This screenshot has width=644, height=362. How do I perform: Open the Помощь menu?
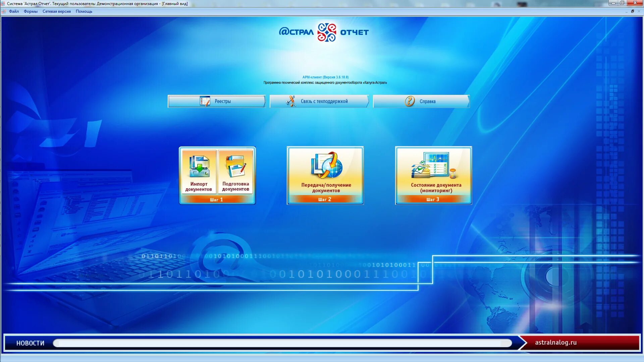(x=84, y=11)
